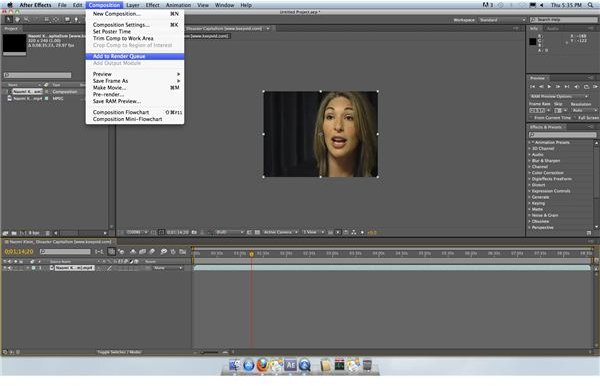
Task: Choose New Composition menu item
Action: pyautogui.click(x=135, y=14)
